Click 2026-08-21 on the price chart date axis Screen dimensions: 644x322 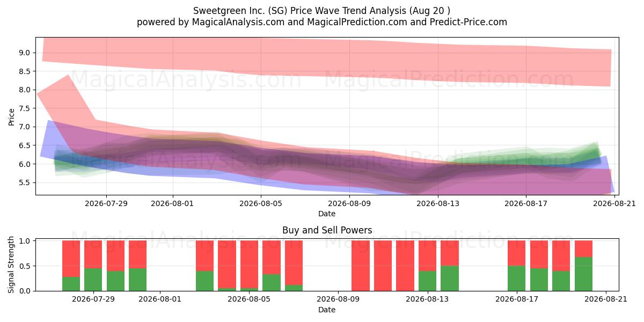point(614,203)
